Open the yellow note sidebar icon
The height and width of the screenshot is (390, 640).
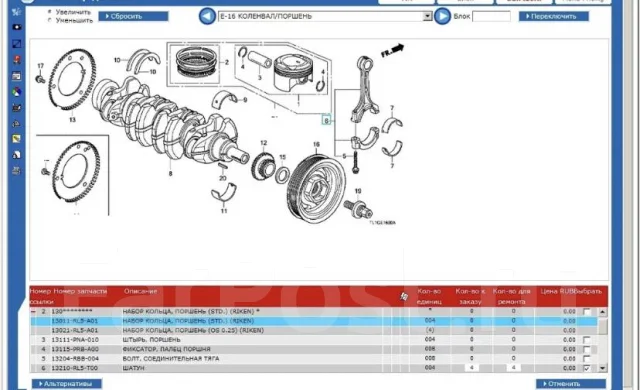(x=17, y=139)
